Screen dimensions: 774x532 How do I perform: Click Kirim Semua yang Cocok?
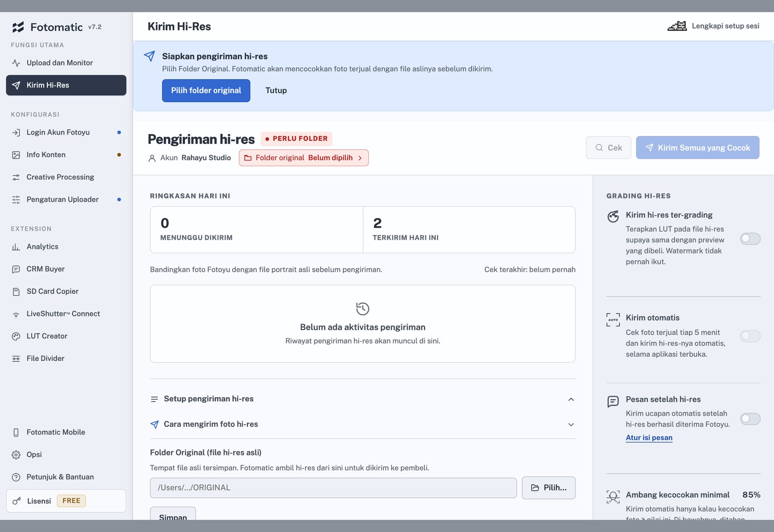(x=698, y=147)
